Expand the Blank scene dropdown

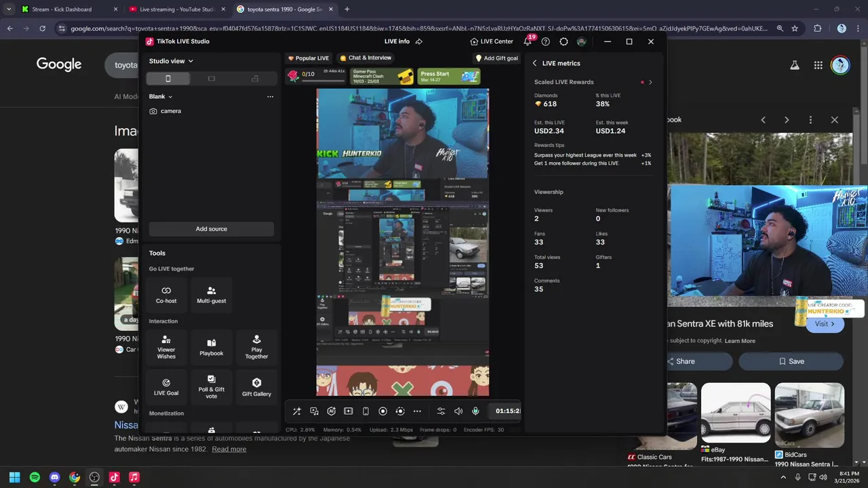pyautogui.click(x=161, y=96)
